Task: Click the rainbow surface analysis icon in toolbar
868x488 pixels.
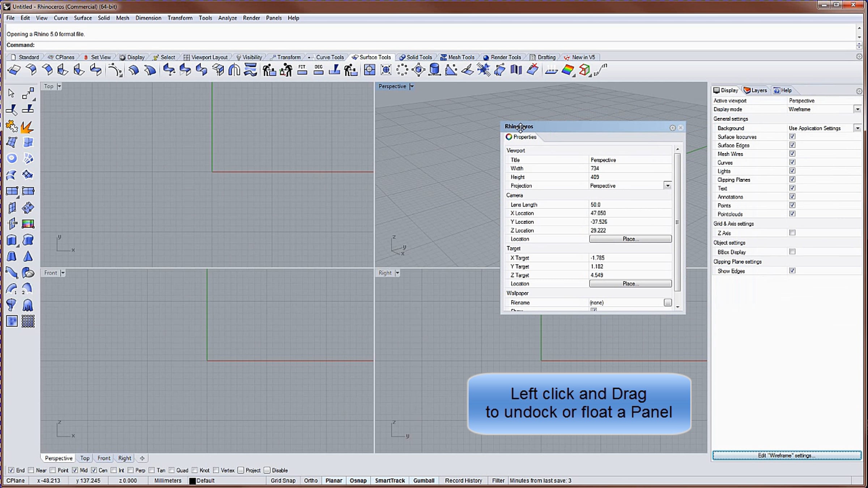Action: click(x=567, y=70)
